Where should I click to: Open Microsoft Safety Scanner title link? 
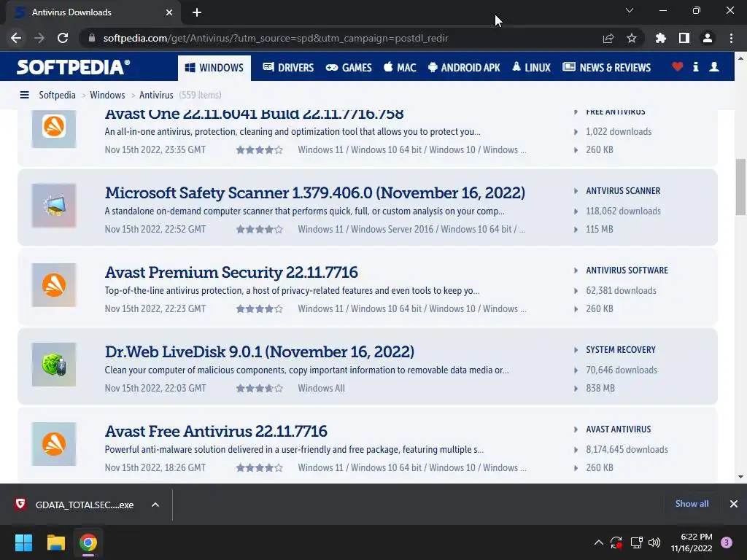315,192
